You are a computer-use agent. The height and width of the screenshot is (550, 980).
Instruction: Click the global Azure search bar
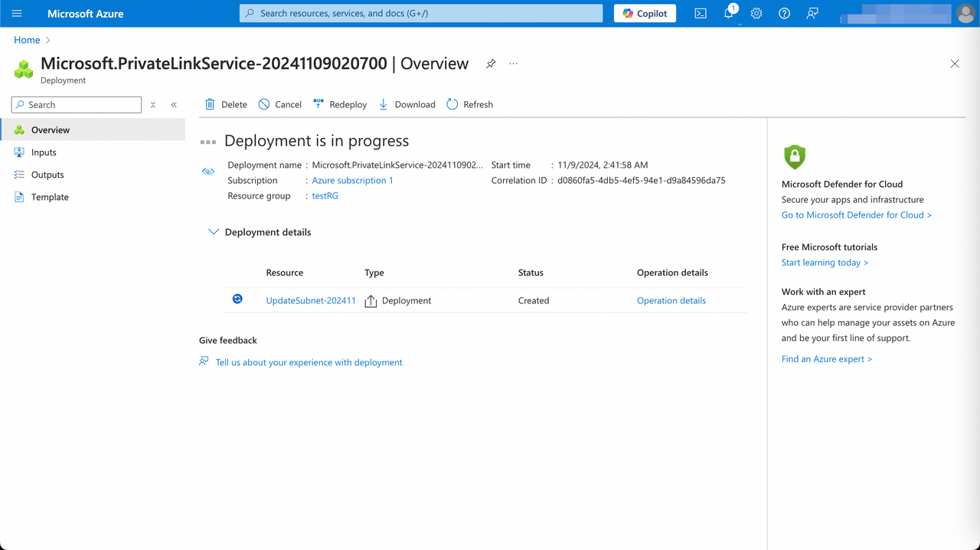(x=420, y=13)
